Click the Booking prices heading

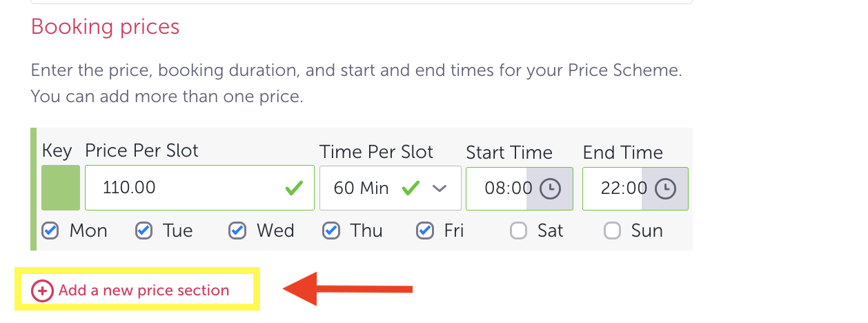click(x=105, y=27)
